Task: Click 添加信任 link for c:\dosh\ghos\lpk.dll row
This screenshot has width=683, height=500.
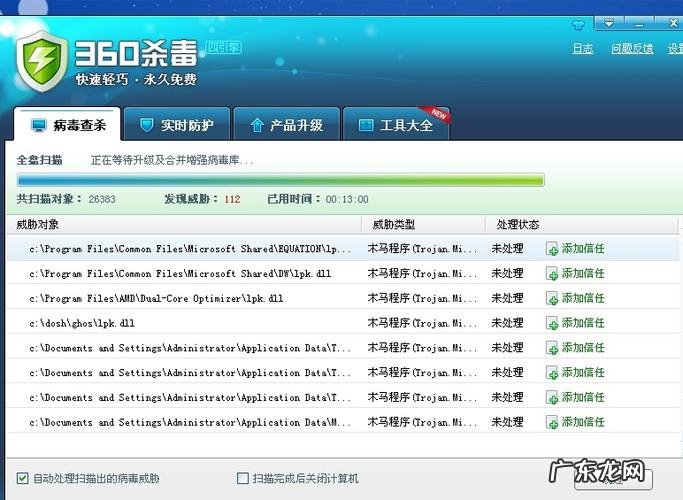Action: click(583, 323)
